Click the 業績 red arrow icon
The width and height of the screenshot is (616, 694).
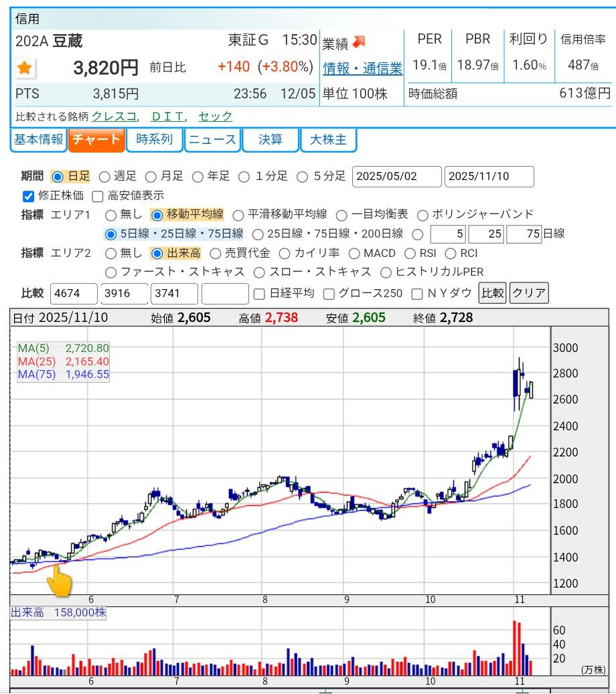(358, 40)
